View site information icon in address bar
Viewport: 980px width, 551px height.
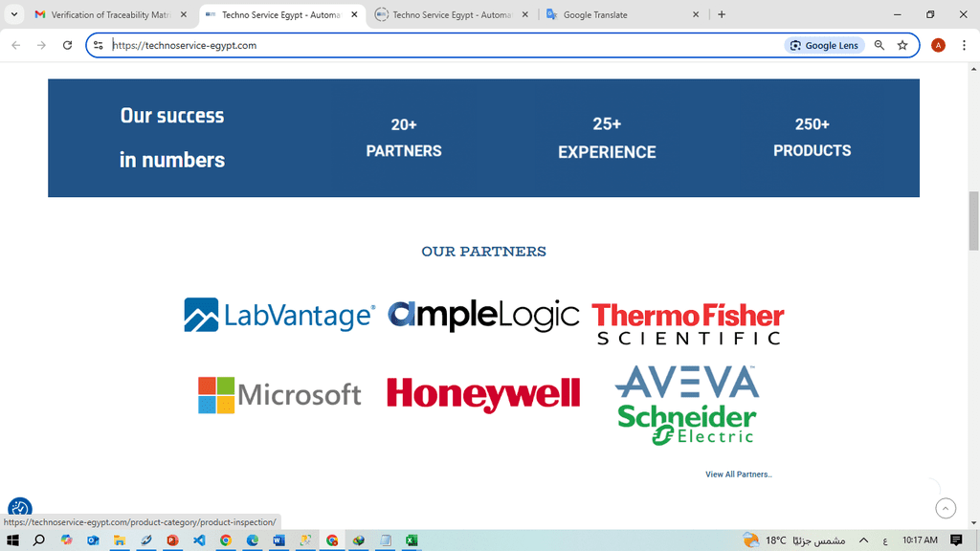point(99,45)
